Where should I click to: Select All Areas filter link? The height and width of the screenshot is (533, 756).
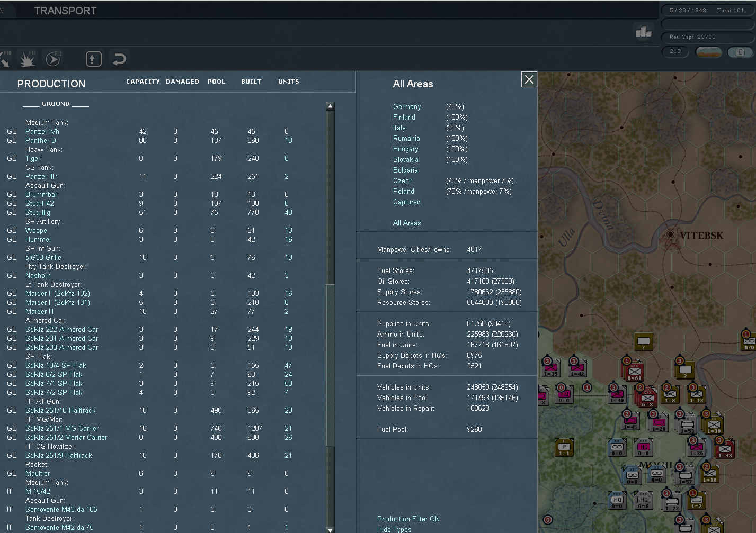coord(407,223)
